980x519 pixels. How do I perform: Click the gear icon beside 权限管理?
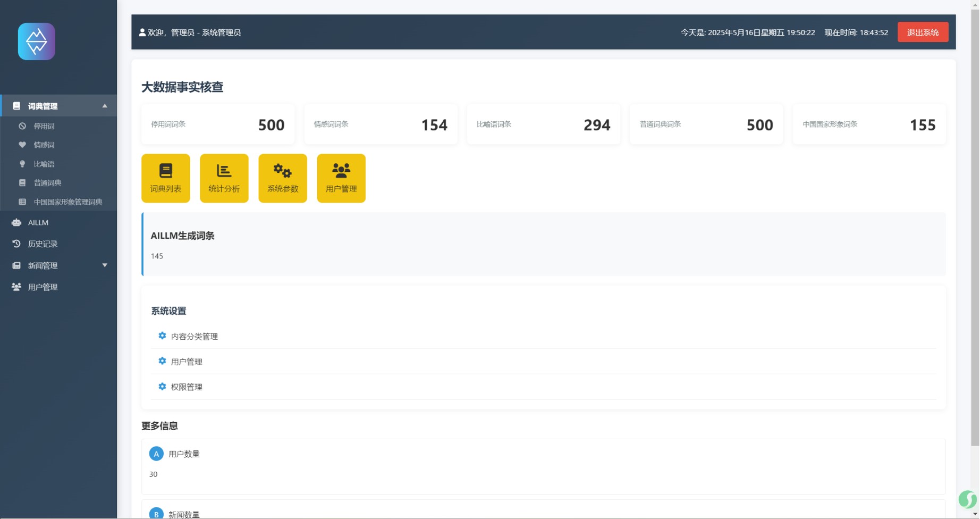click(x=162, y=387)
